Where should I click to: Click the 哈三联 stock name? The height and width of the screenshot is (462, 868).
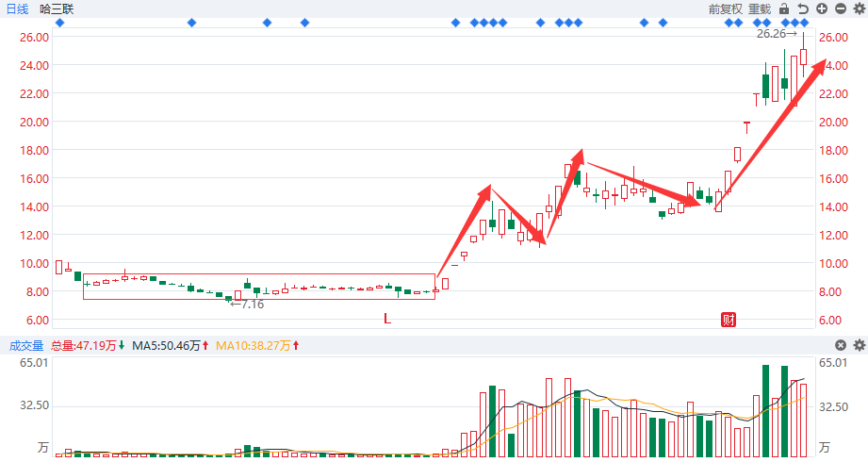point(57,8)
